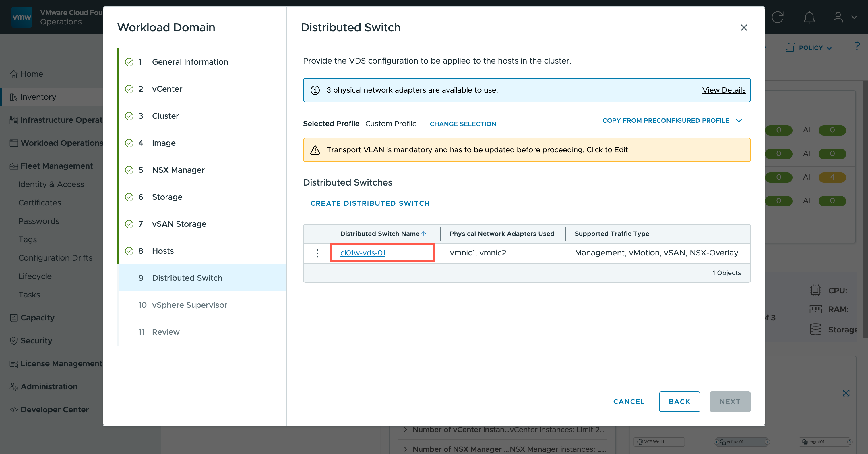Viewport: 868px width, 454px height.
Task: Close the Workload Domain wizard dialog
Action: point(744,28)
